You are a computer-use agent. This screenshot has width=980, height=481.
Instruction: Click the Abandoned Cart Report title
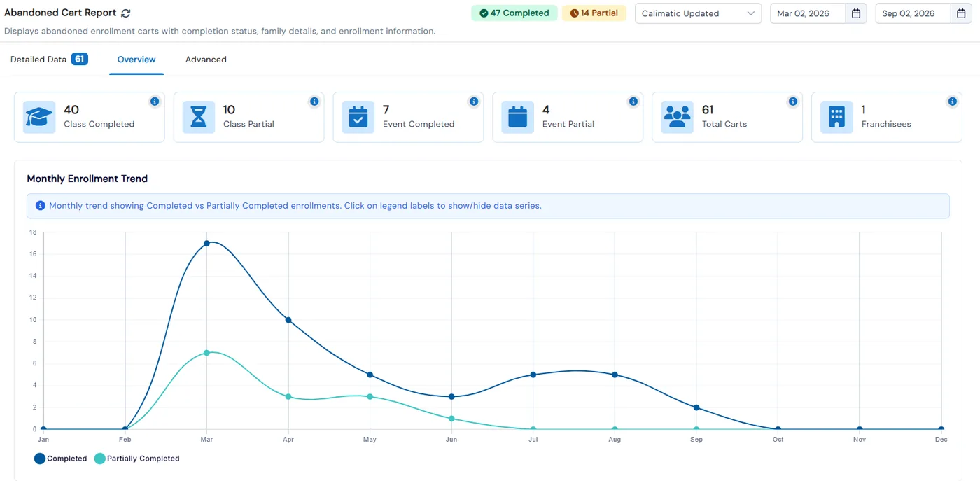click(60, 13)
